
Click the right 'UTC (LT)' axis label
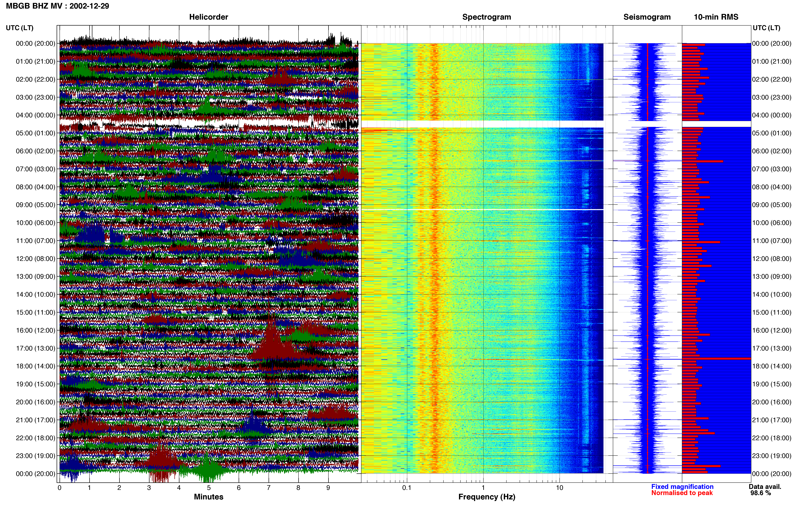coord(766,28)
